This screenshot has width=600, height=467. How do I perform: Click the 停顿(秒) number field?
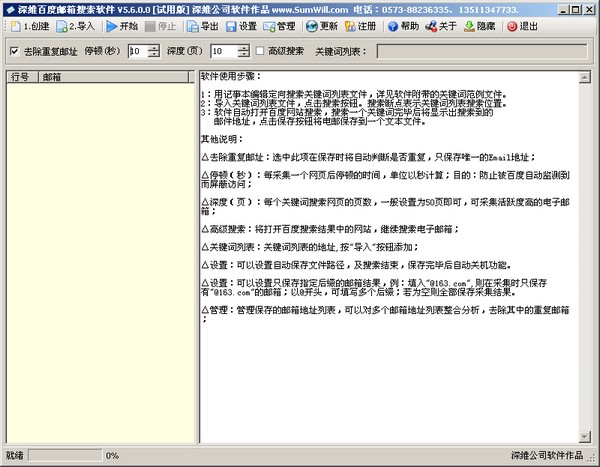135,51
